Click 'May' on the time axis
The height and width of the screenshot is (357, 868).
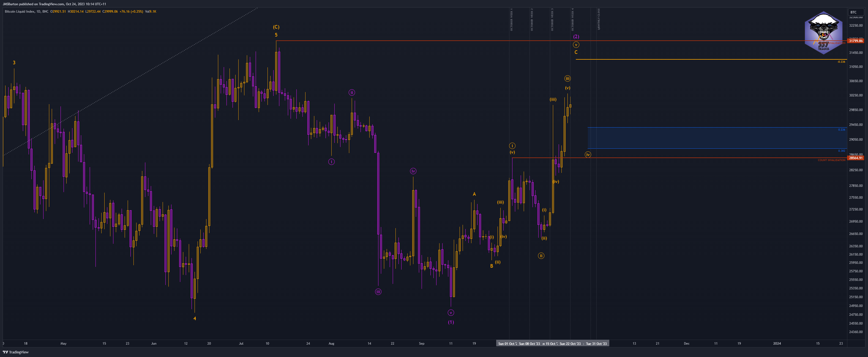(63, 344)
